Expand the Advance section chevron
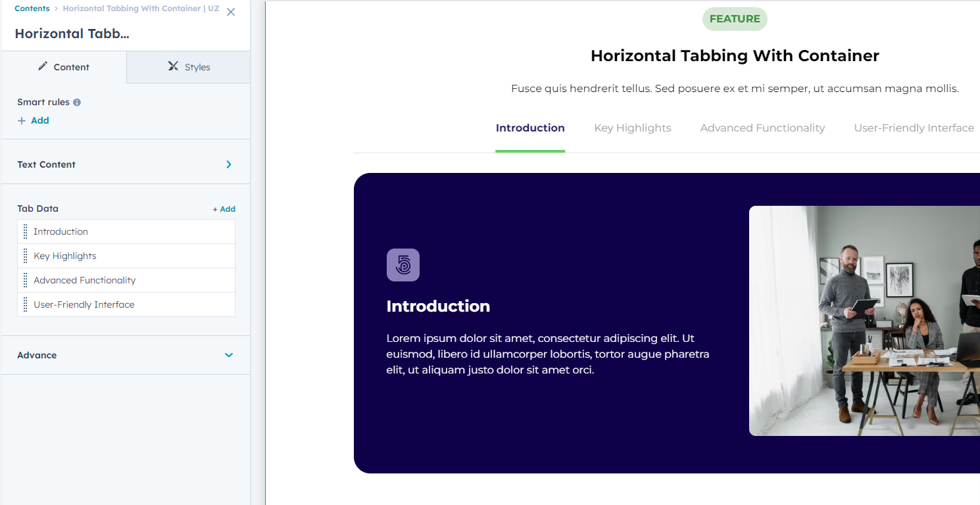The height and width of the screenshot is (505, 980). pyautogui.click(x=228, y=355)
